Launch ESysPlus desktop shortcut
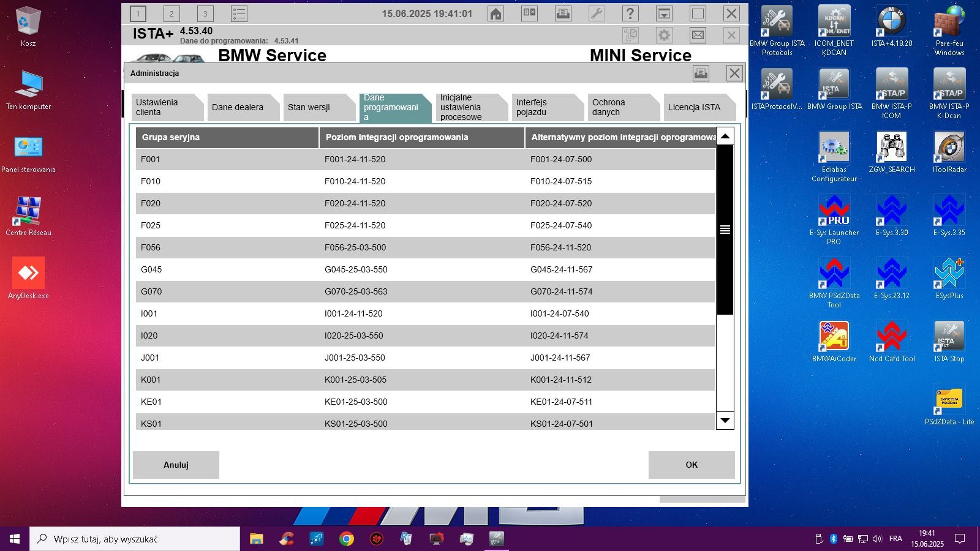The width and height of the screenshot is (980, 551). pos(949,279)
